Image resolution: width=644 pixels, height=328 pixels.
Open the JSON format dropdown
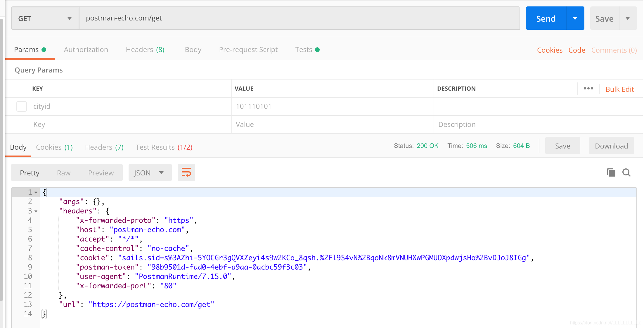click(x=150, y=173)
